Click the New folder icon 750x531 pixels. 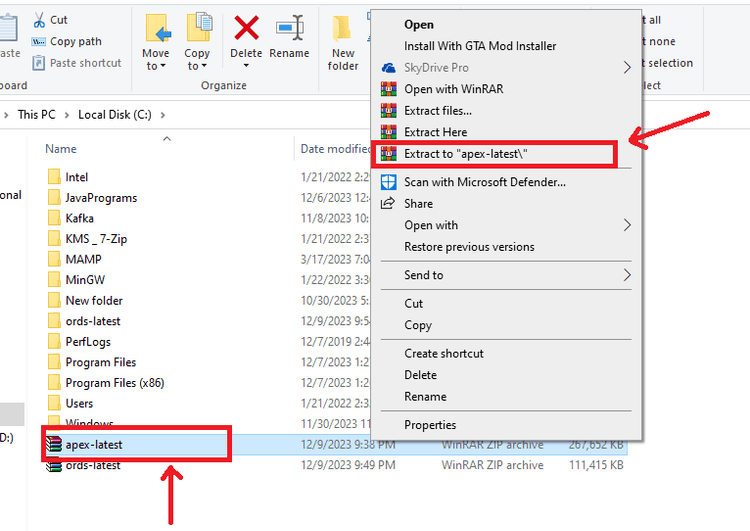[343, 30]
